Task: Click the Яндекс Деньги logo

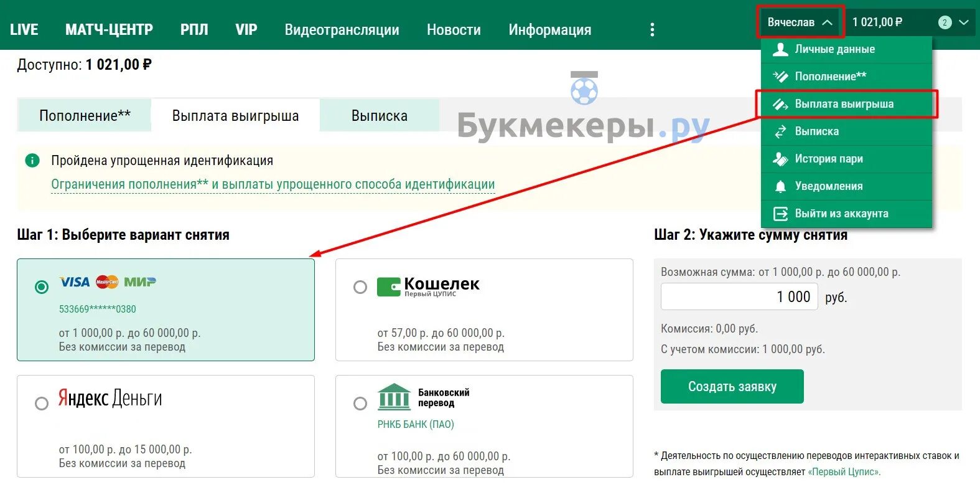Action: click(x=110, y=398)
